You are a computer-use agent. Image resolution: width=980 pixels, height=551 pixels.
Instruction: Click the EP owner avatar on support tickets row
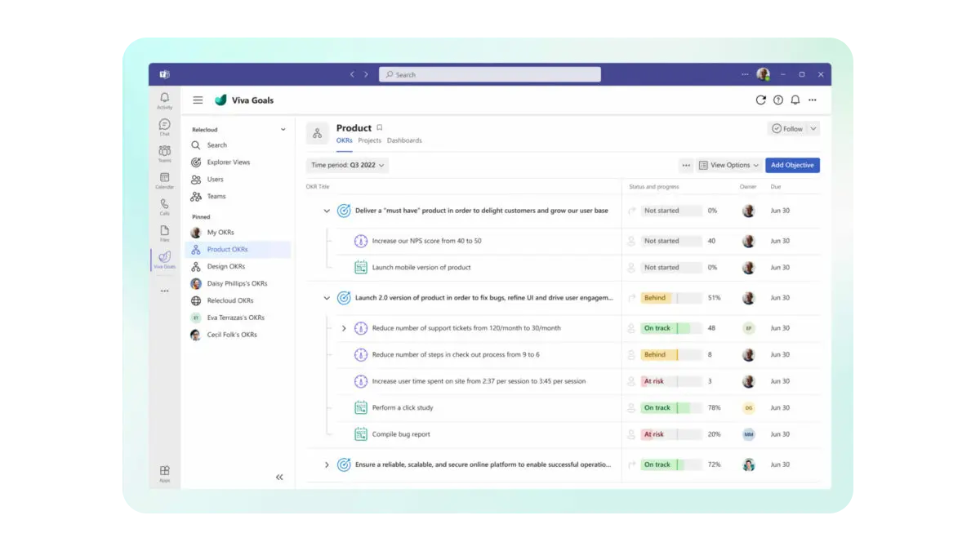pos(748,328)
